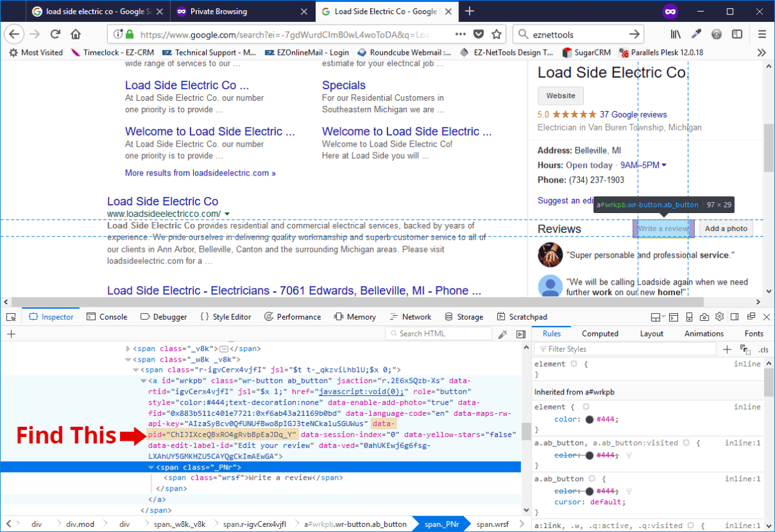This screenshot has width=775, height=532.
Task: Toggle responsive design mode
Action: pos(689,317)
